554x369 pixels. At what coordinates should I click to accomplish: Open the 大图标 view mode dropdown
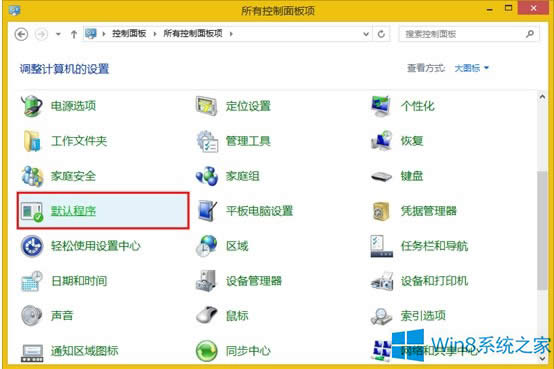pyautogui.click(x=471, y=68)
